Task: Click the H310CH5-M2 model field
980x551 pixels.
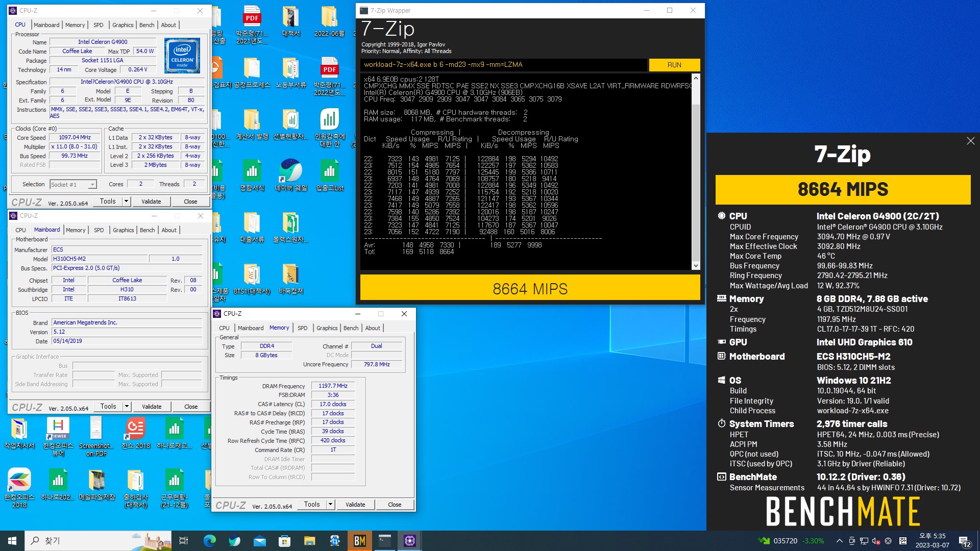Action: 100,259
